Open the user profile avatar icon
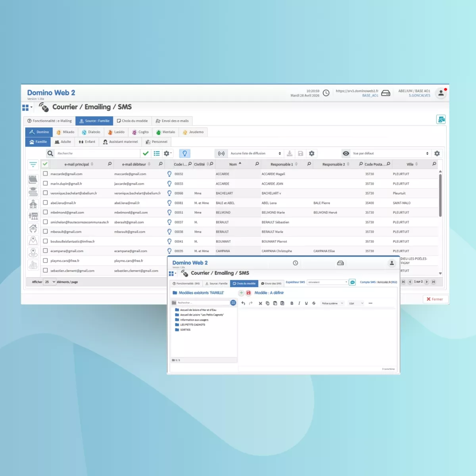 click(x=441, y=93)
